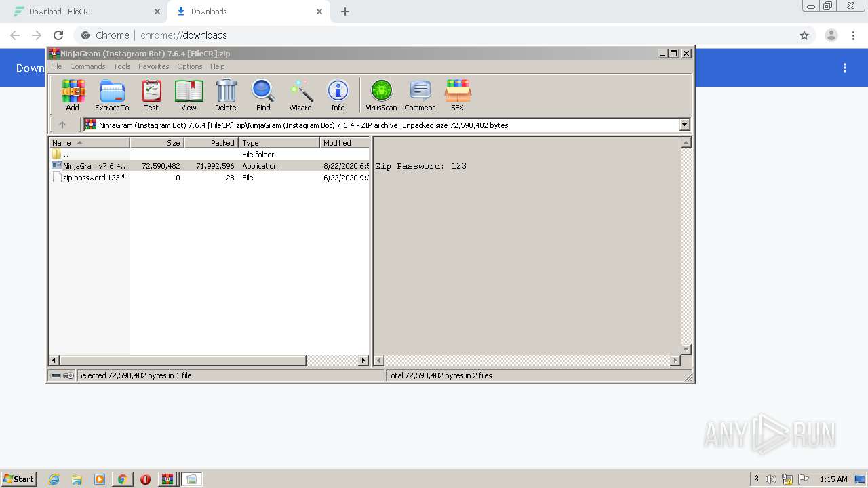Viewport: 868px width, 488px height.
Task: Click the clock showing 1:15 AM
Action: [833, 479]
